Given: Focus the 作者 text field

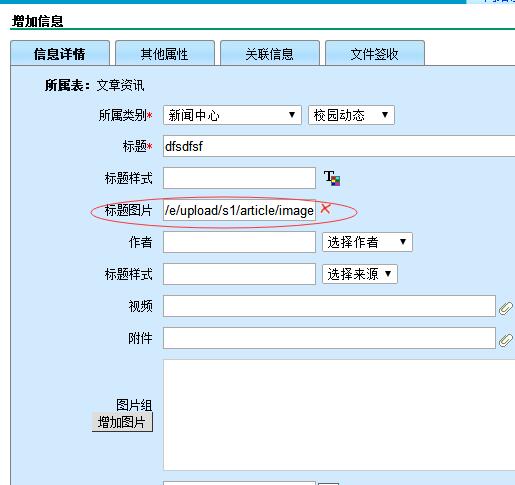Looking at the screenshot, I should [239, 242].
